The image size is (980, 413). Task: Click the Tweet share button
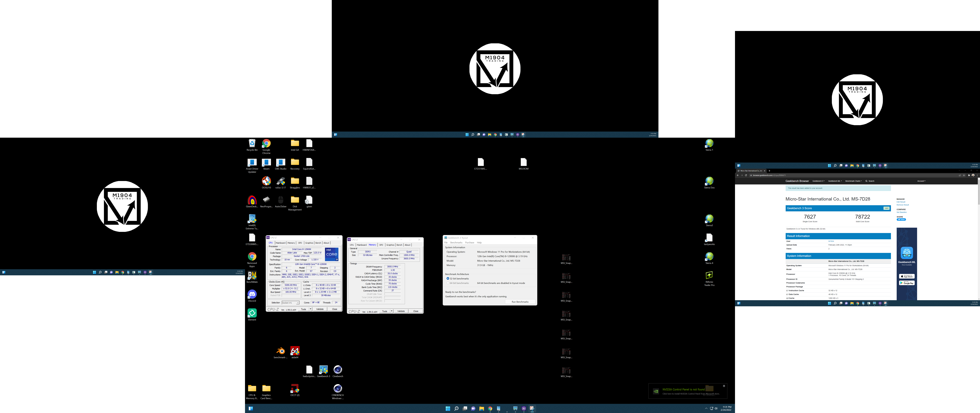[x=901, y=220]
